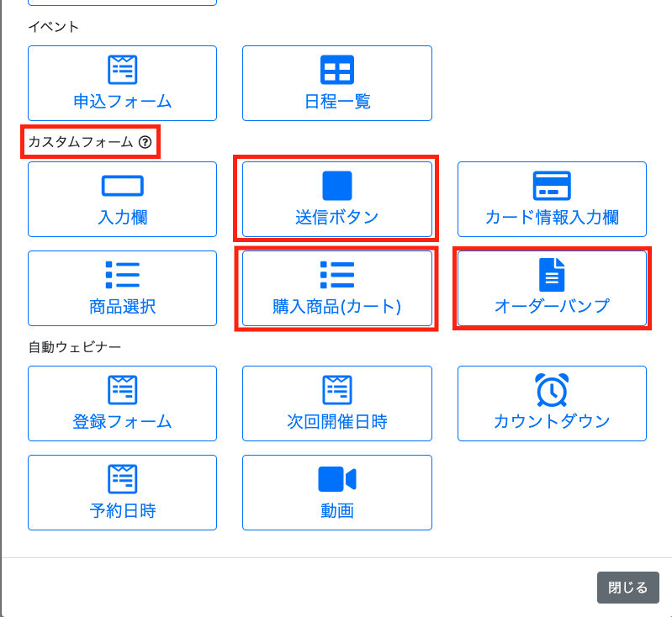Select the 送信ボタン square icon
672x617 pixels.
pos(337,186)
